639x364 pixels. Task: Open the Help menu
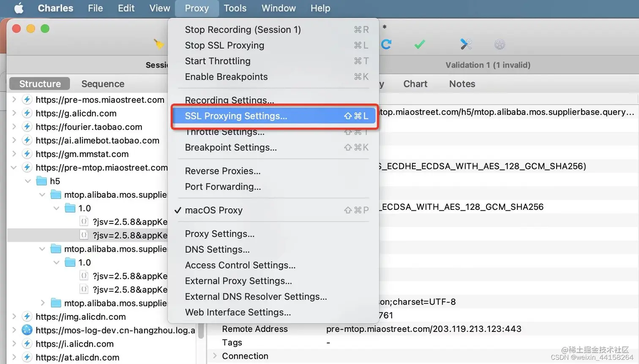(x=320, y=8)
